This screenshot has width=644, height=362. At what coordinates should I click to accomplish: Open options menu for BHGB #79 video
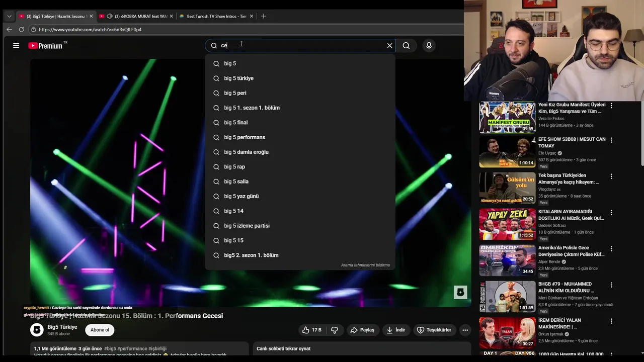click(611, 285)
